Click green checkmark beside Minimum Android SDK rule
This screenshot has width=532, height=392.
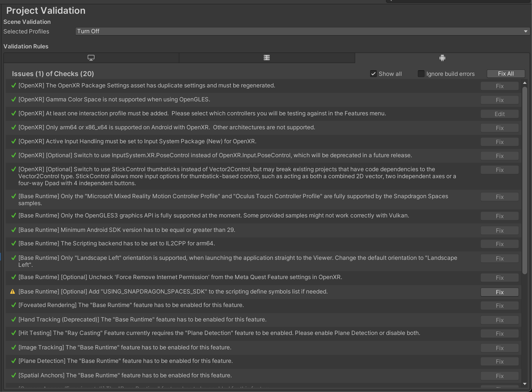click(14, 230)
